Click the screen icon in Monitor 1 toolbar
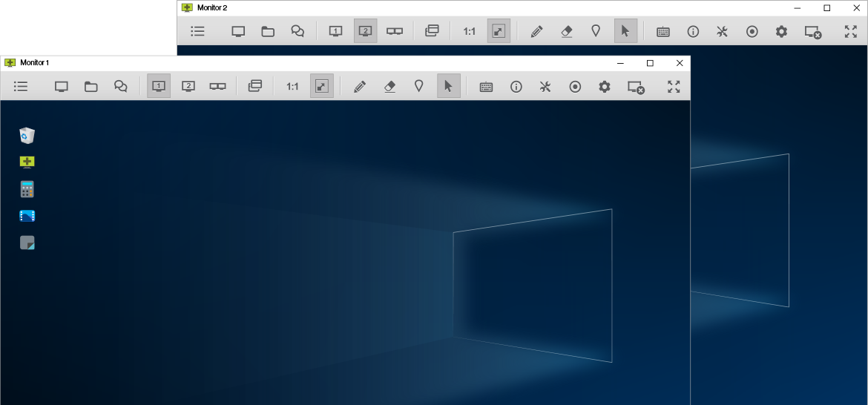The height and width of the screenshot is (405, 868). (x=62, y=86)
